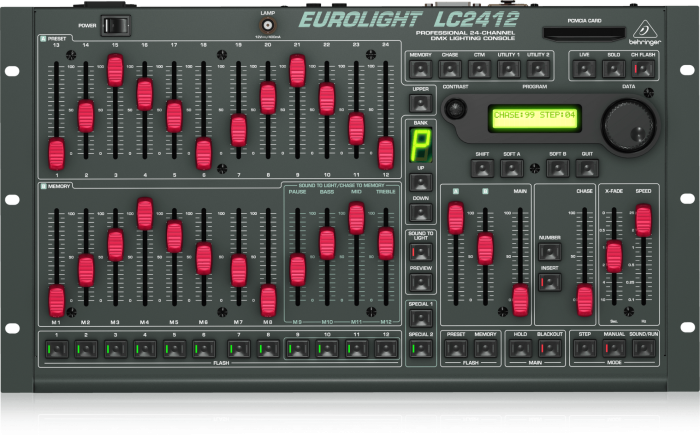Toggle the SOUND TO LIGHT button

tap(421, 252)
